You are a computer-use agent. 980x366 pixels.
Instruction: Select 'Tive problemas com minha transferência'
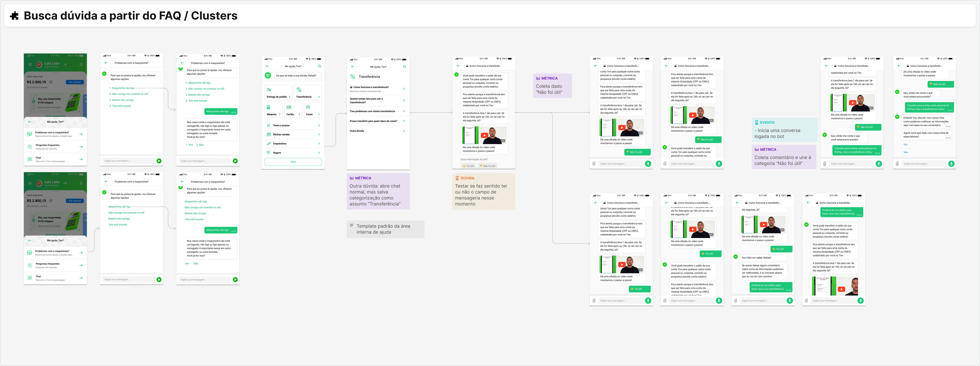pyautogui.click(x=378, y=111)
